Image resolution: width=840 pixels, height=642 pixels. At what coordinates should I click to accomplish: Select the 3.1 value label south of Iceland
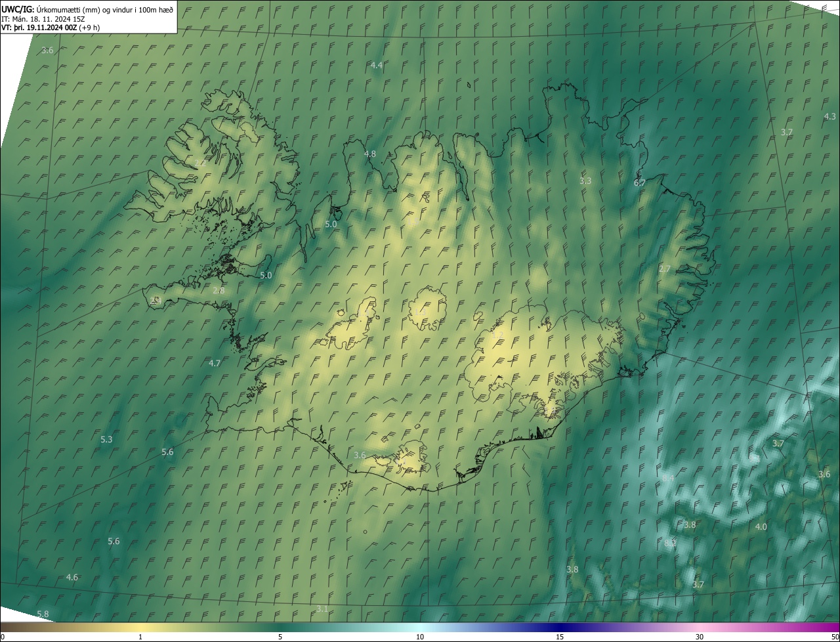pos(322,609)
